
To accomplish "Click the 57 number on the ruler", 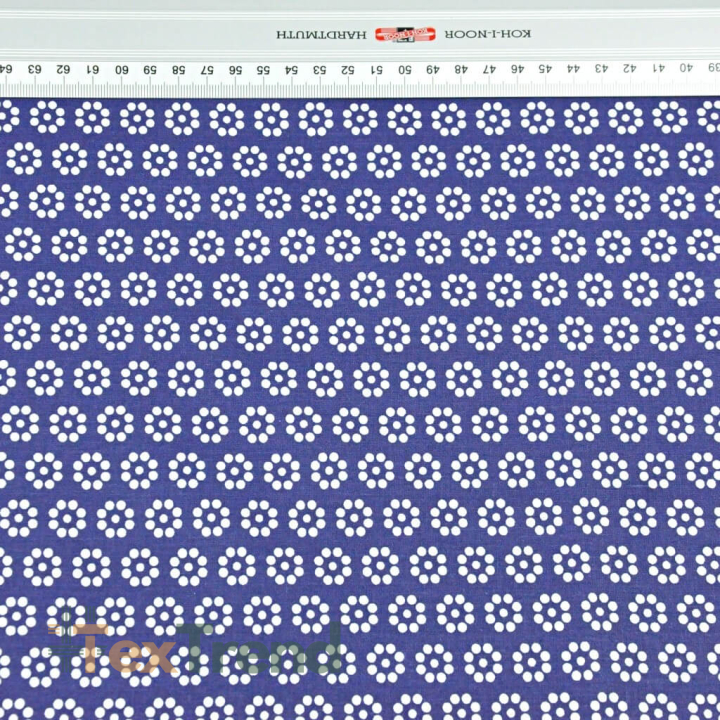I will tap(207, 70).
